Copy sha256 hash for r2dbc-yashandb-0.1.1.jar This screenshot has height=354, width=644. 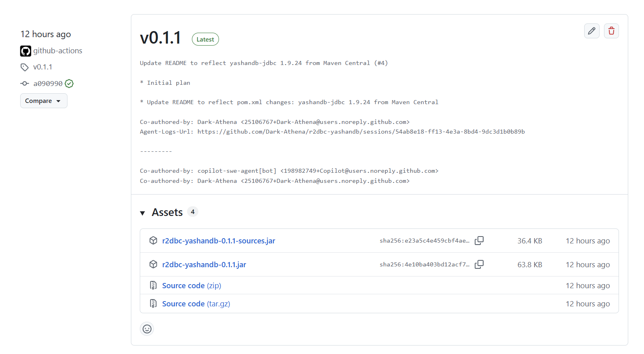(479, 264)
